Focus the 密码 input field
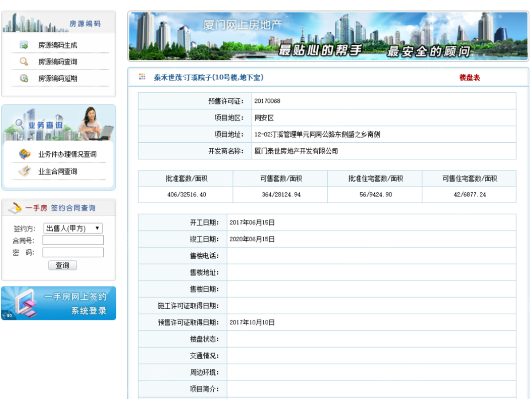 coord(73,252)
